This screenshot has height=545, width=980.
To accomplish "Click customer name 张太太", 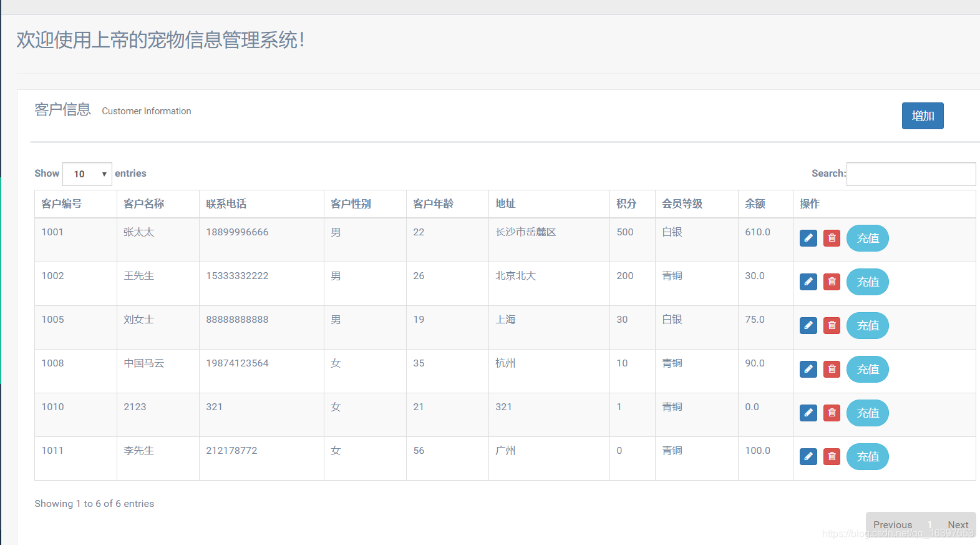I will pos(138,232).
